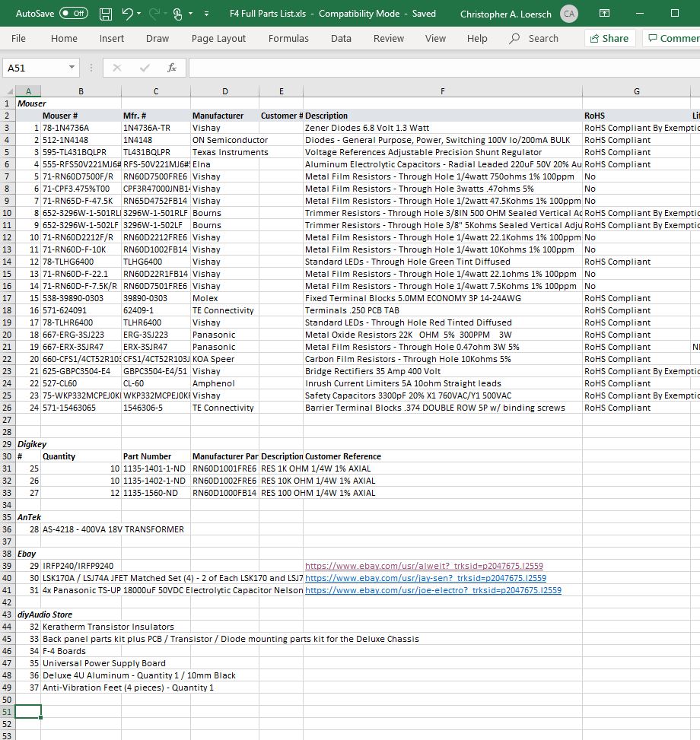Open the Page Layout tab
This screenshot has width=700, height=740.
(218, 38)
